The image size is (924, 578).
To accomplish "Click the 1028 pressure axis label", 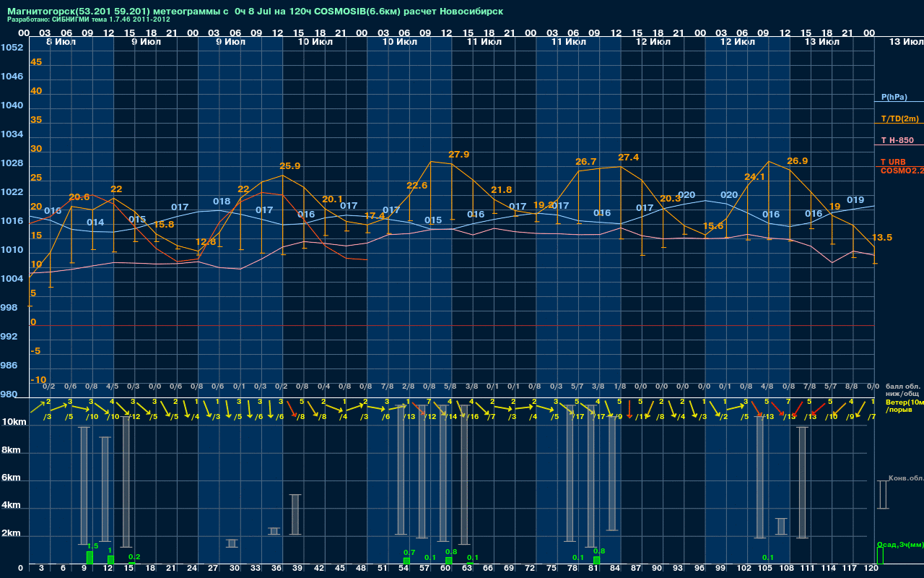I will point(12,163).
